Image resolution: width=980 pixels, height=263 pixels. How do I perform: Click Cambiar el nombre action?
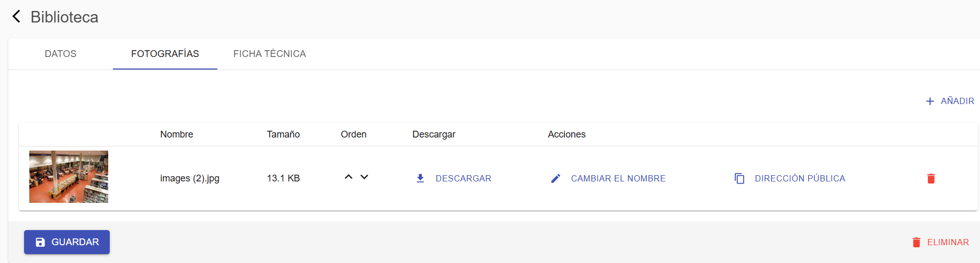click(x=618, y=178)
